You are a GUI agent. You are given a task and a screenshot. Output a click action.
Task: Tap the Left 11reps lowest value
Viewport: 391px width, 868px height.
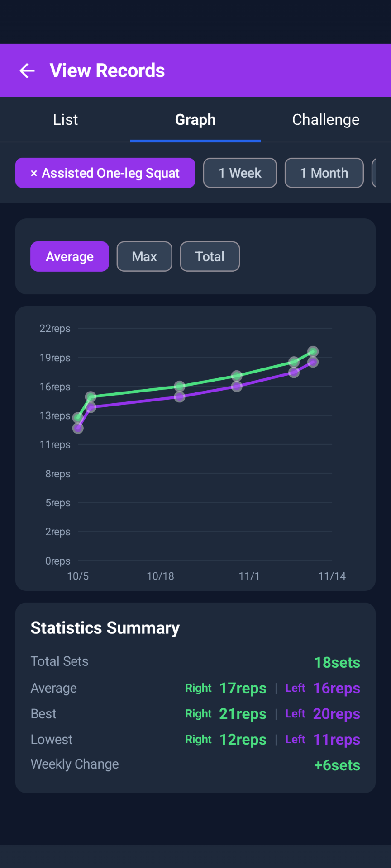tap(336, 740)
